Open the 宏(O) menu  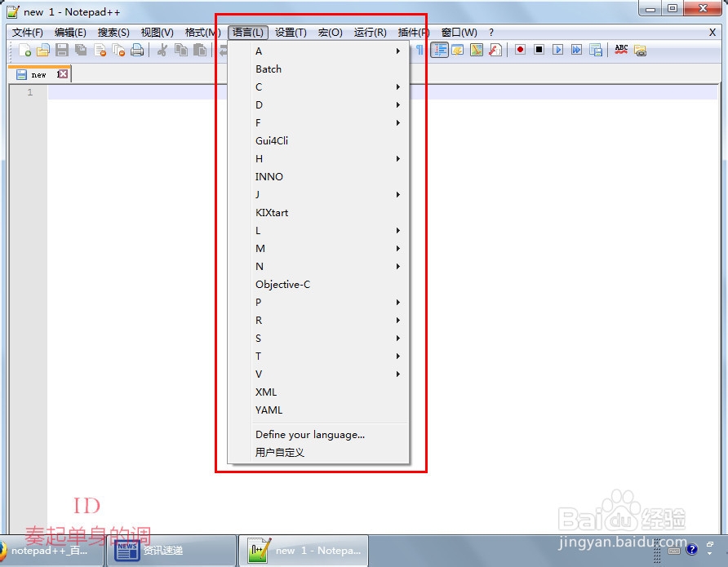tap(330, 33)
